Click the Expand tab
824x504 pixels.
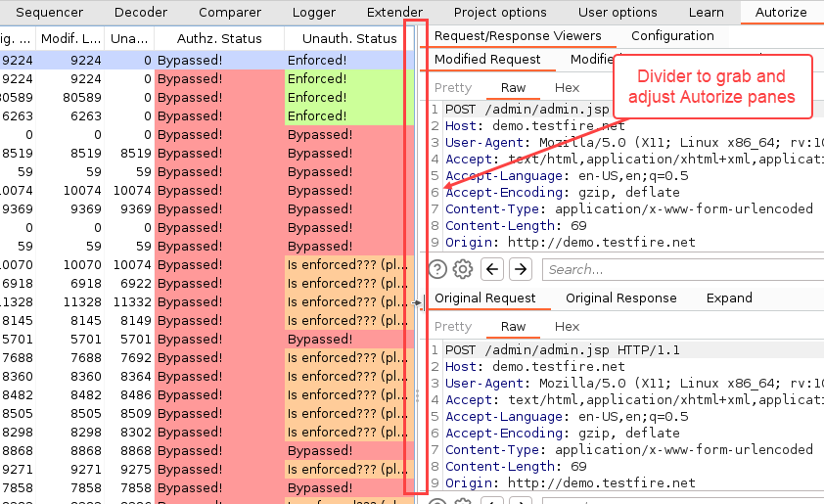[x=729, y=298]
